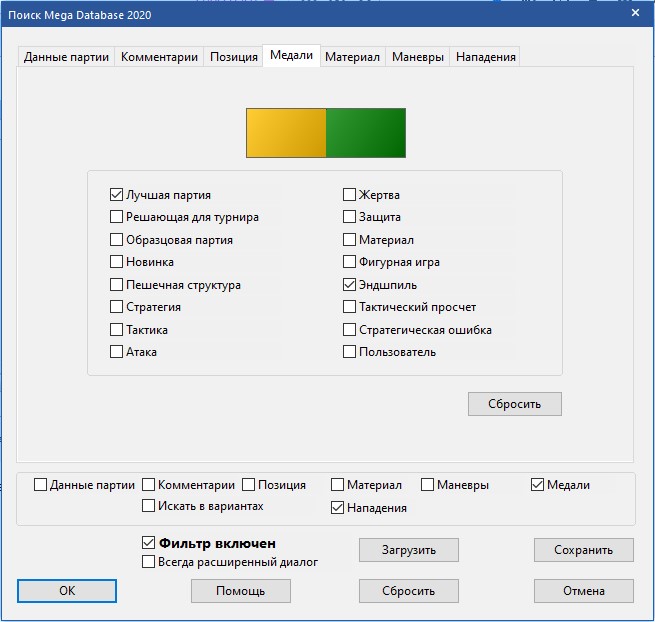
Task: Click the yellow medal color swatch
Action: coord(286,133)
